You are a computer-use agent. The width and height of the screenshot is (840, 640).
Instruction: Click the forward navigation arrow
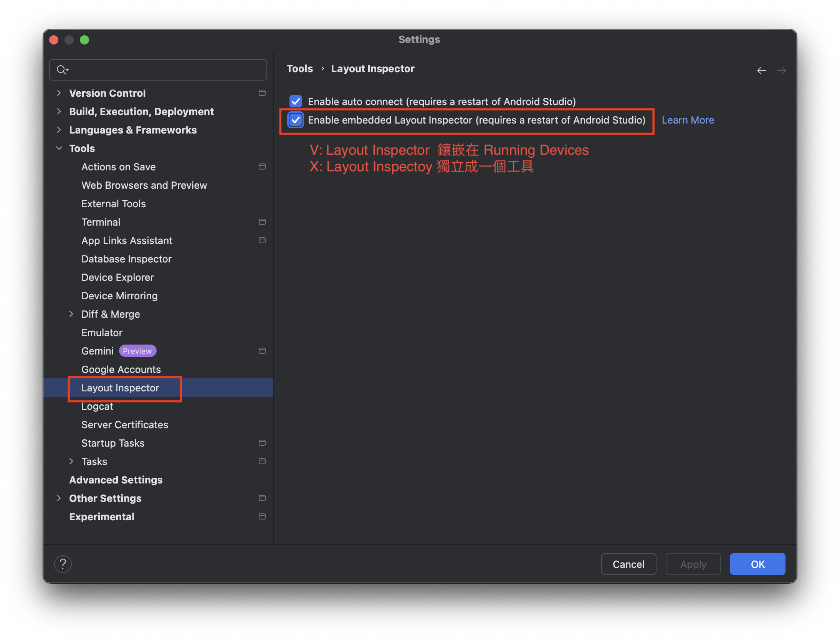[x=782, y=70]
